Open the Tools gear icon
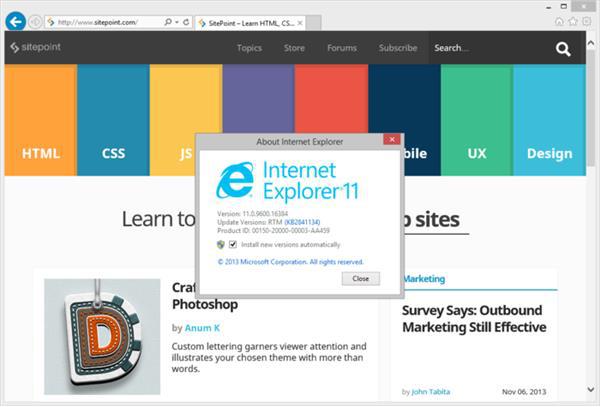 (x=587, y=21)
